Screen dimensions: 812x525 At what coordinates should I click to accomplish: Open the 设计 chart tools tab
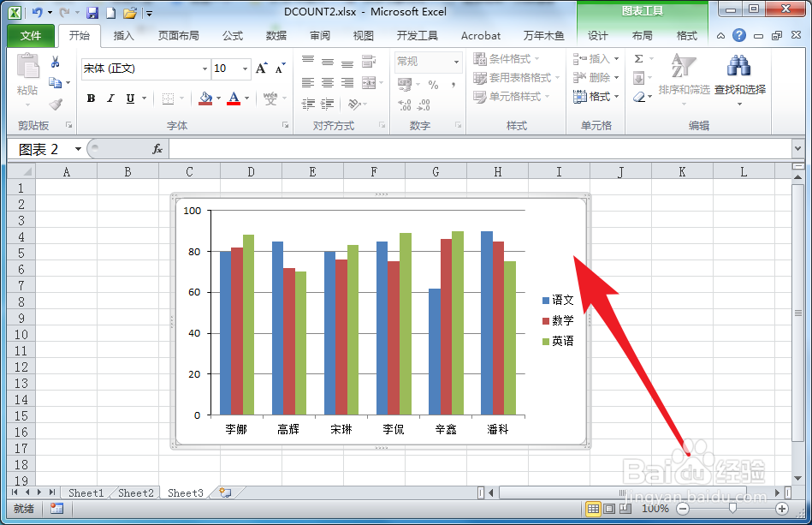(x=597, y=35)
